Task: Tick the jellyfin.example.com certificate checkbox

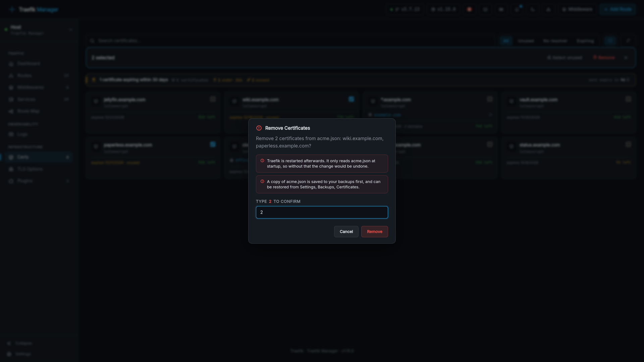Action: click(213, 99)
